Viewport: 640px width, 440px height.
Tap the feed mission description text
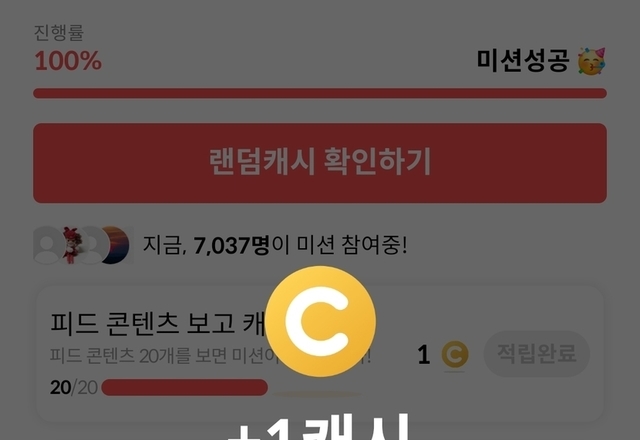click(x=210, y=356)
